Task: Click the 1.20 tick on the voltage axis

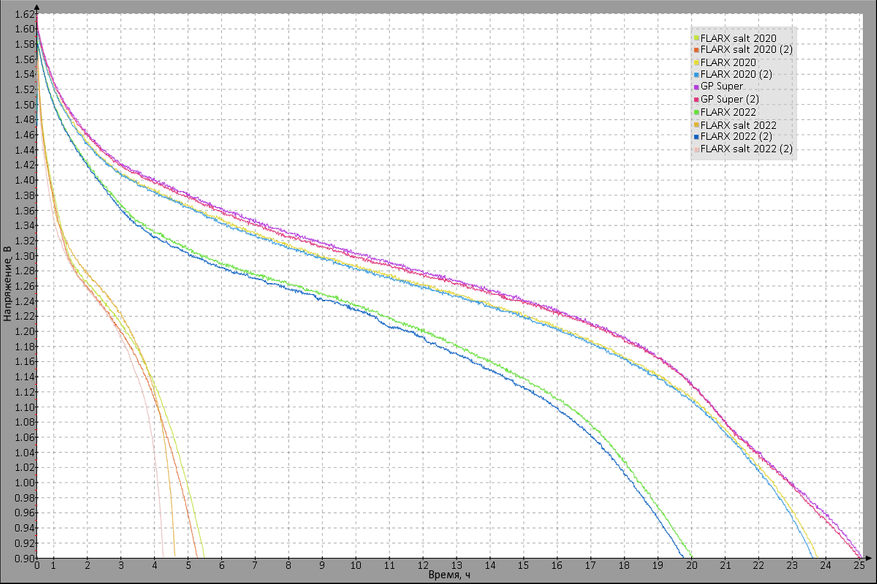Action: point(21,331)
